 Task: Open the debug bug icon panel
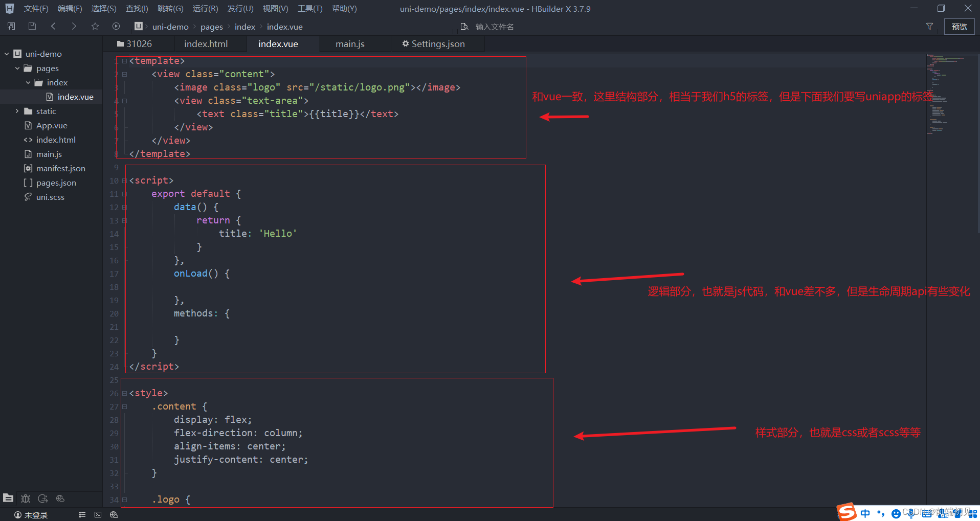tap(26, 498)
